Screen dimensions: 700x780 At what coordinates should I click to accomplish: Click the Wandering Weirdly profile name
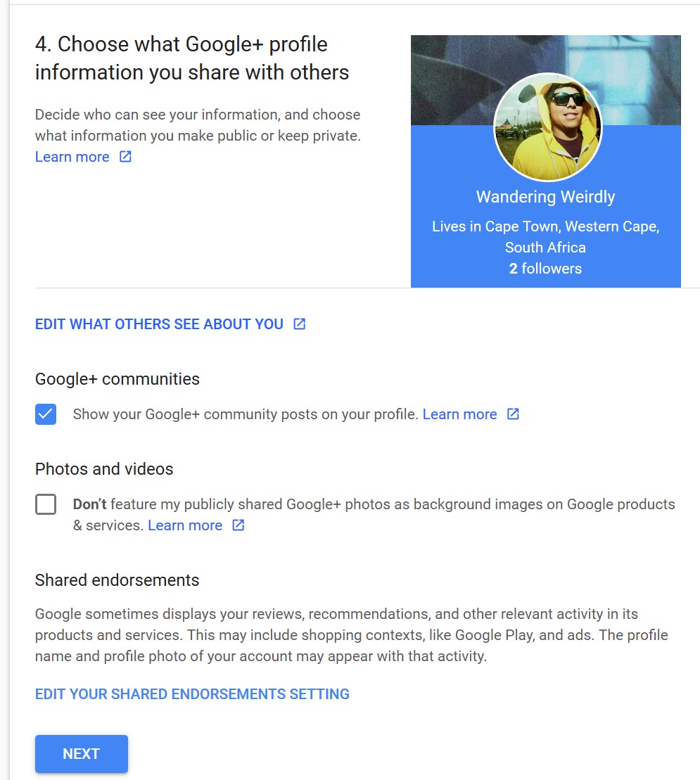click(x=545, y=197)
